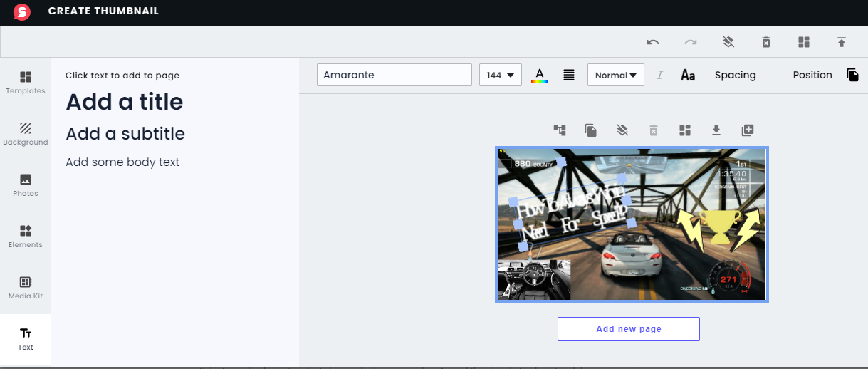The image size is (868, 369).
Task: Click the trash delete icon in top toolbar
Action: tap(766, 42)
